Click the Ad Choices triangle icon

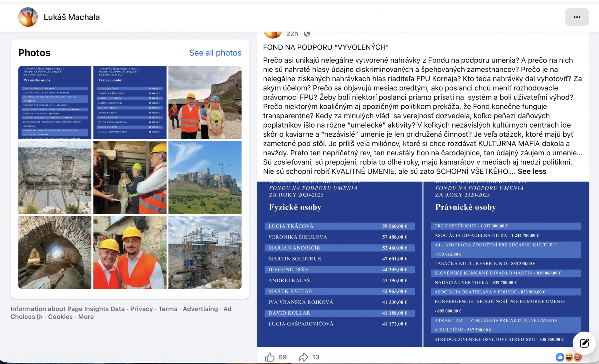pos(40,317)
